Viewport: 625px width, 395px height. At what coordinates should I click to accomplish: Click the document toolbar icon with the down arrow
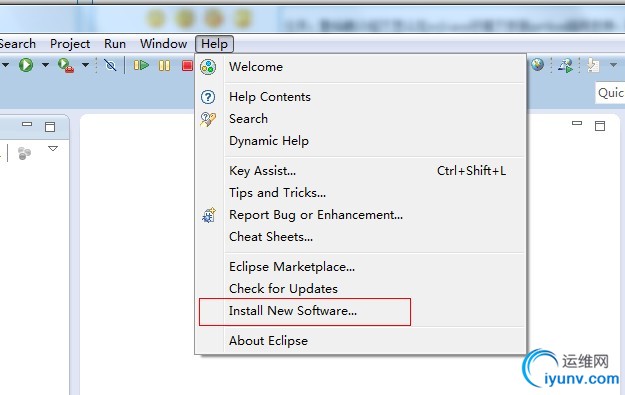(593, 65)
